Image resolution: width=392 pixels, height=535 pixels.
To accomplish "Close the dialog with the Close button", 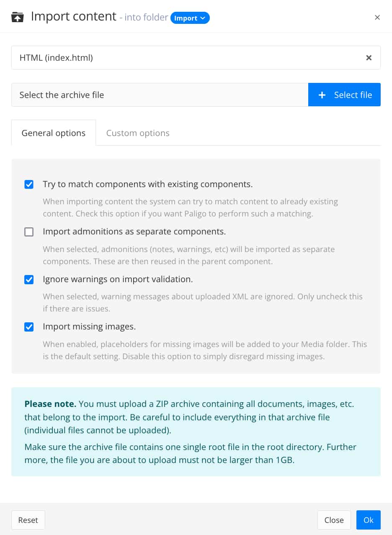I will 334,520.
